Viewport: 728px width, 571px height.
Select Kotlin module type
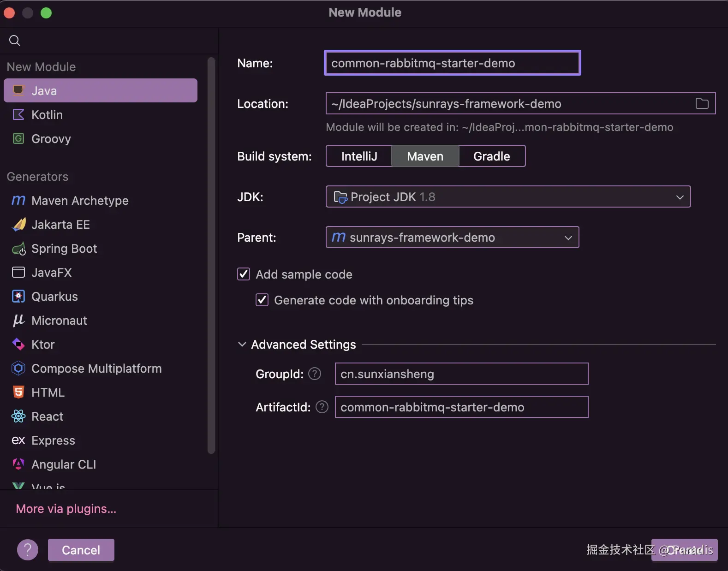tap(101, 114)
